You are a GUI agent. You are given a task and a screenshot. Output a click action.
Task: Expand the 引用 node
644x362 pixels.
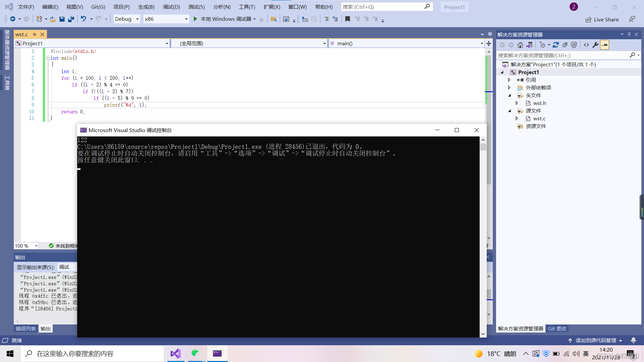(509, 80)
